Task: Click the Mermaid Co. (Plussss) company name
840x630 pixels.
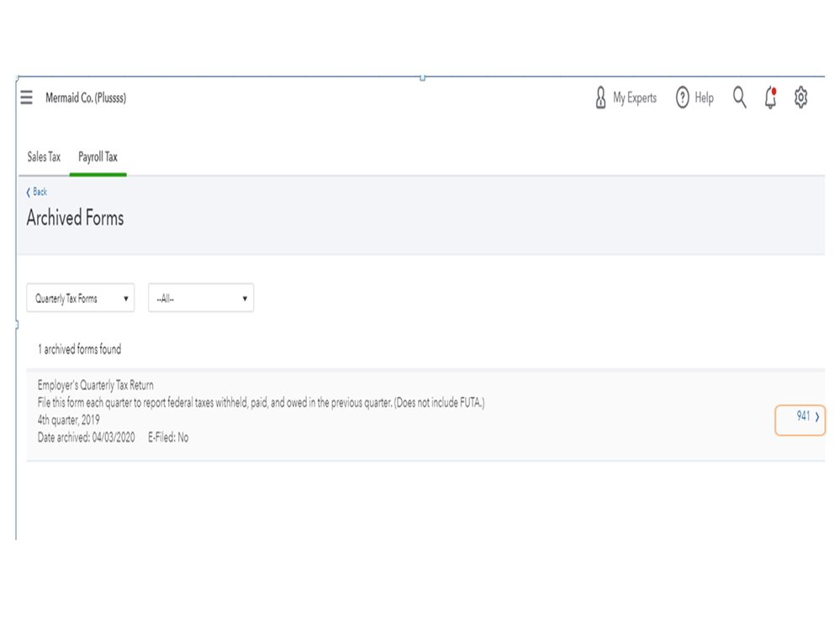Action: (x=86, y=98)
